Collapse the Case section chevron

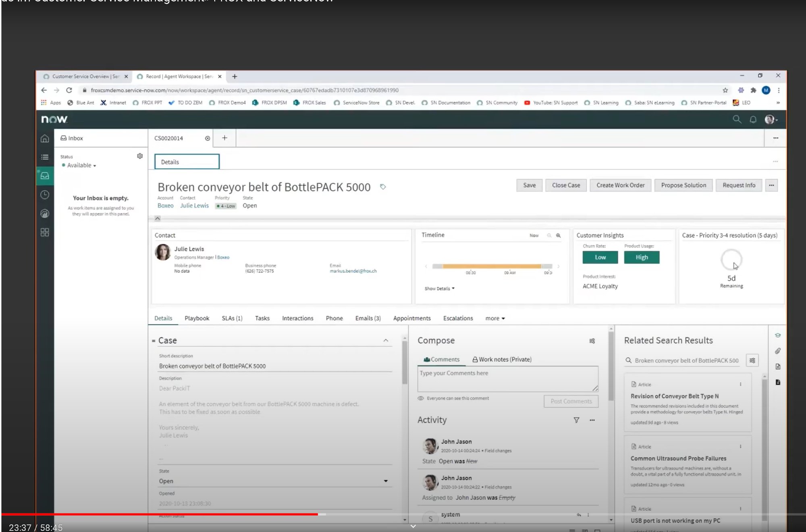pyautogui.click(x=386, y=341)
